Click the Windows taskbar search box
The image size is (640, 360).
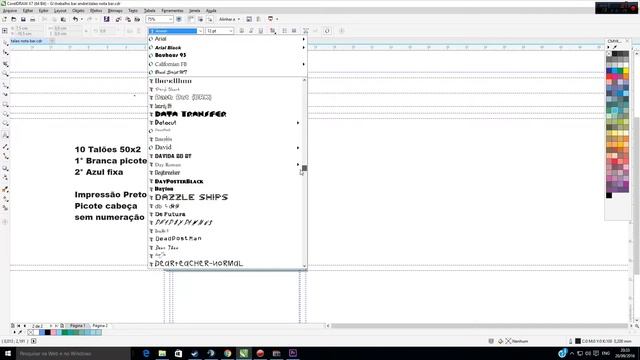(x=73, y=353)
